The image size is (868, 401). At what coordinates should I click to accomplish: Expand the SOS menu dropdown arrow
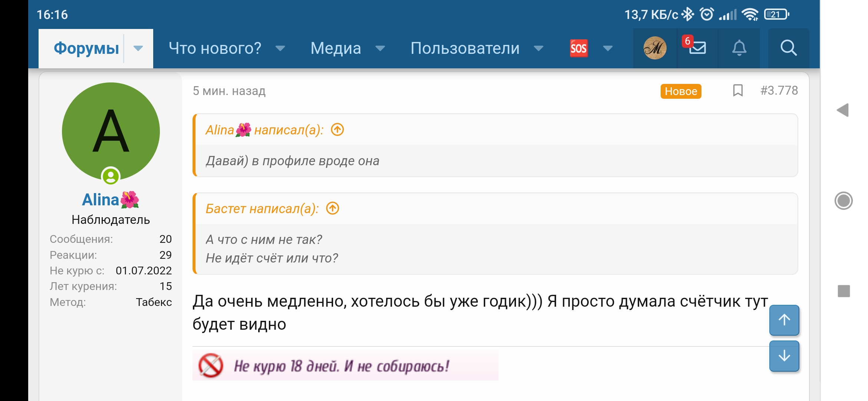tap(608, 48)
